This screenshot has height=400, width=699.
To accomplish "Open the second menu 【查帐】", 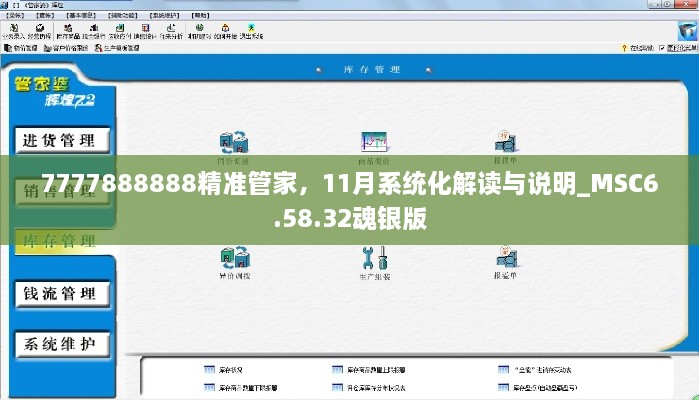I will [45, 16].
